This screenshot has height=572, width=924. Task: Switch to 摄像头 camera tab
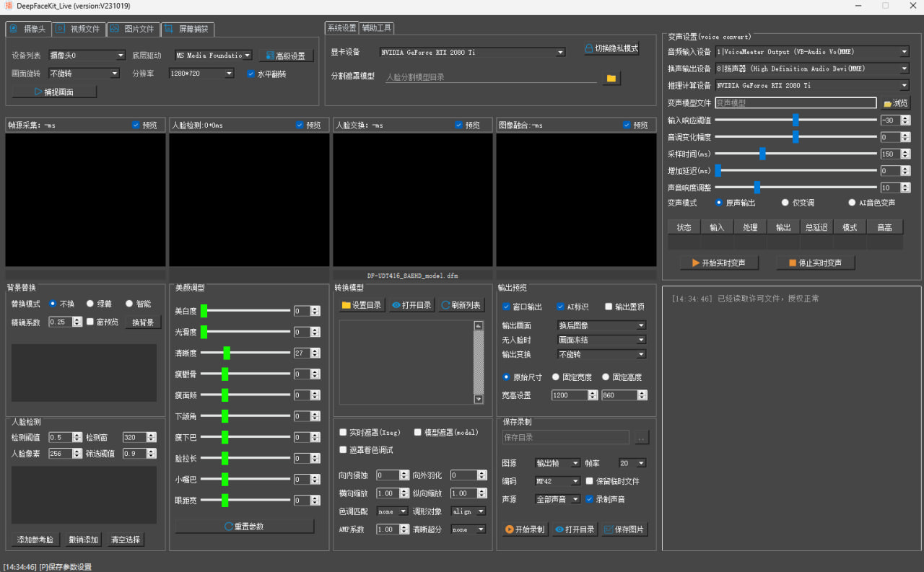click(27, 29)
